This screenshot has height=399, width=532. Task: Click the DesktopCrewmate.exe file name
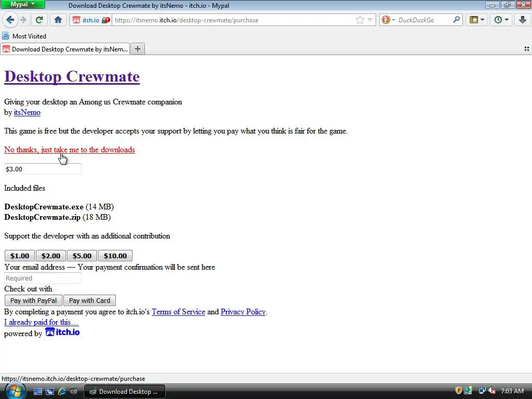click(44, 207)
